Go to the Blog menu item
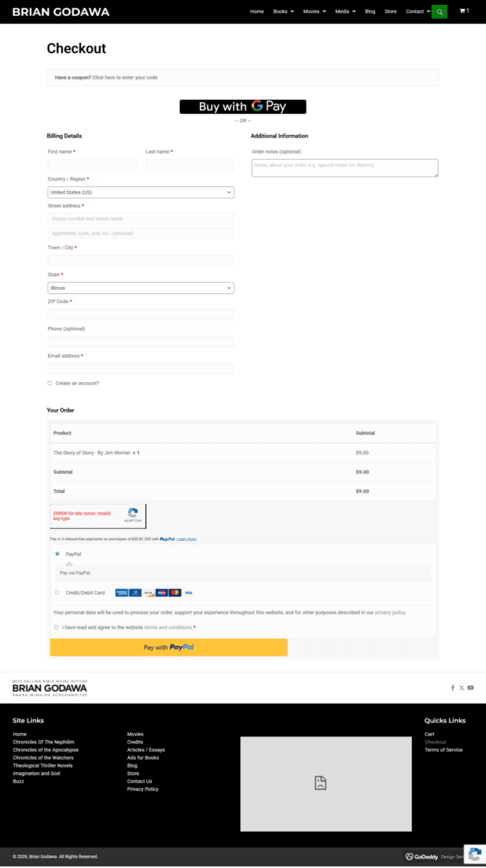Image resolution: width=486 pixels, height=868 pixels. (370, 11)
